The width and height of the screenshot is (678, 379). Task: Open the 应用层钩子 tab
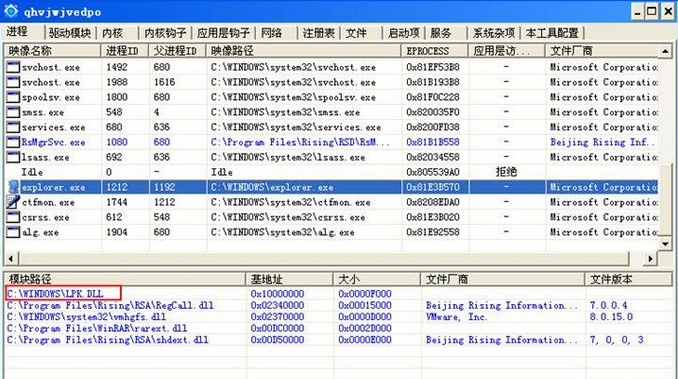223,33
